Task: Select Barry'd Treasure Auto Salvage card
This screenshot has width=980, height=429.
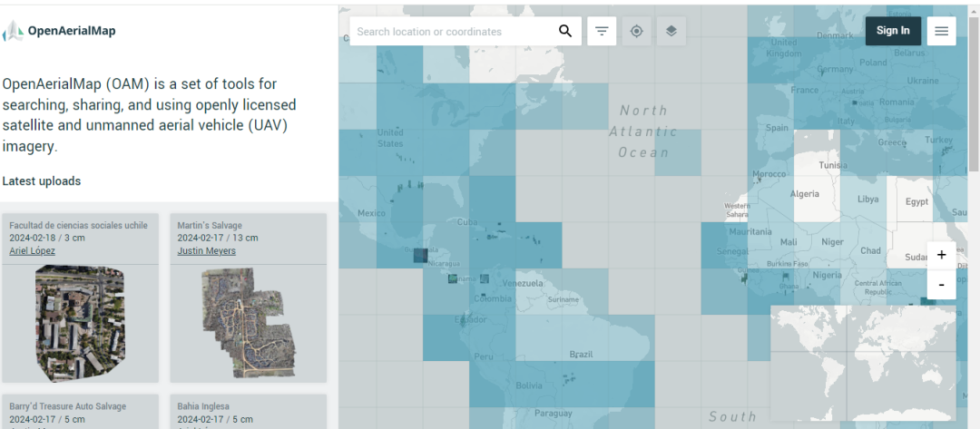Action: tap(80, 412)
